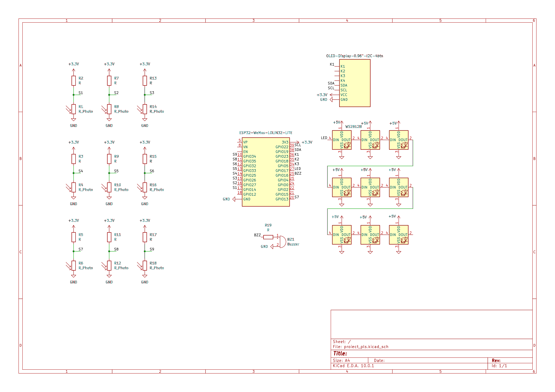Select the R3 resistor symbol
This screenshot has height=392, width=555.
point(74,159)
